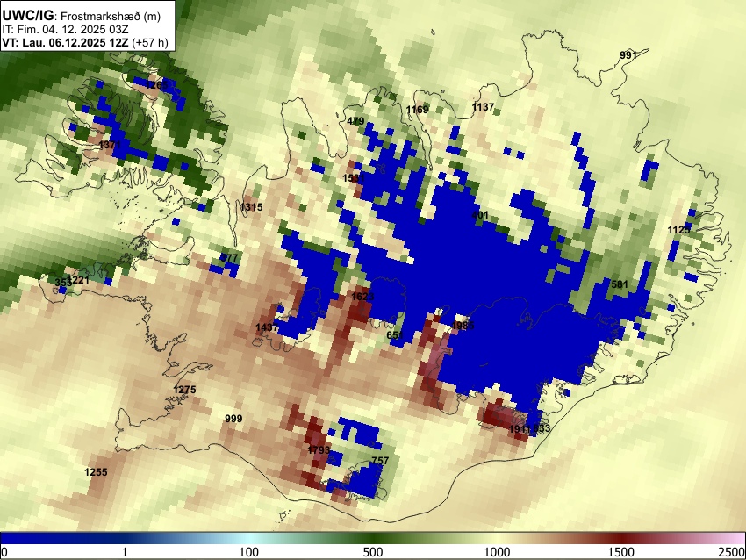Click the map value '1275'
Image resolution: width=746 pixels, height=560 pixels.
point(184,390)
